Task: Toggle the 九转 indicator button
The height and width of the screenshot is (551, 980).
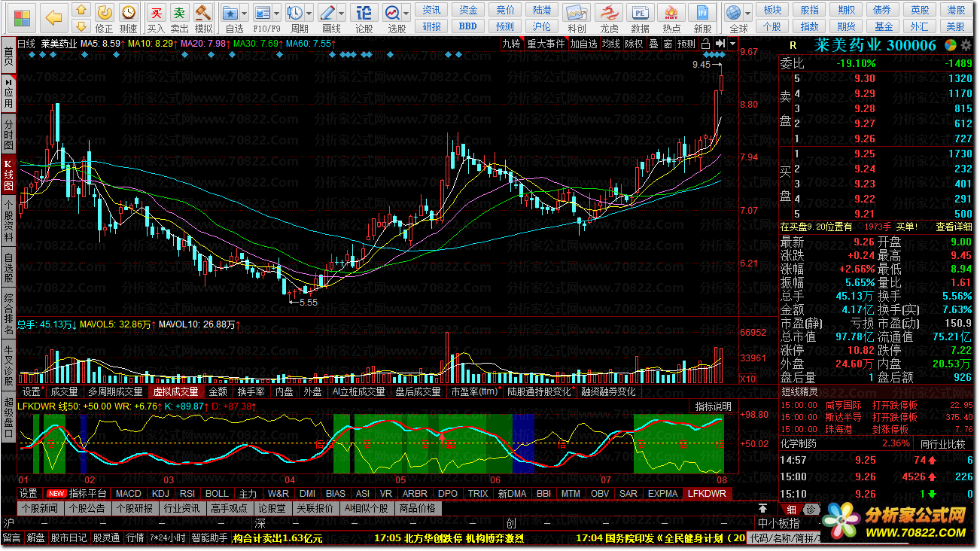Action: pos(512,44)
